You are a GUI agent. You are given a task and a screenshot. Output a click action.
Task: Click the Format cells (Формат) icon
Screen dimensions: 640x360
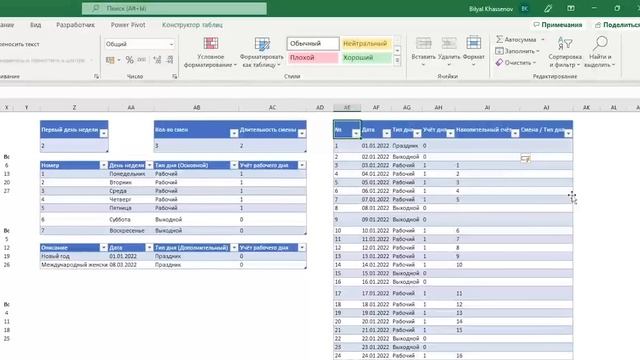tap(473, 43)
